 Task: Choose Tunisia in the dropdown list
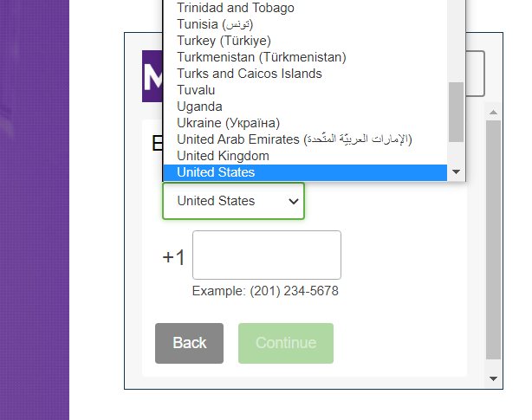point(215,24)
